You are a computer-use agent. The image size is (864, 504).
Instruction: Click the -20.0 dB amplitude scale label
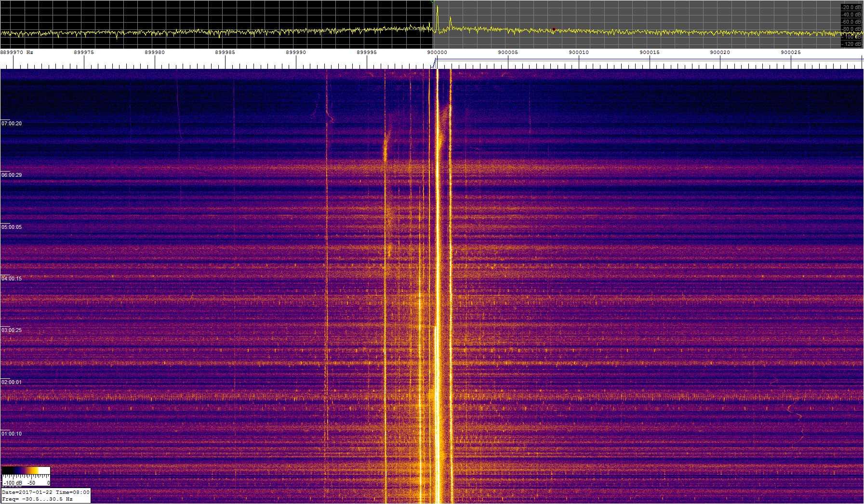coord(851,8)
